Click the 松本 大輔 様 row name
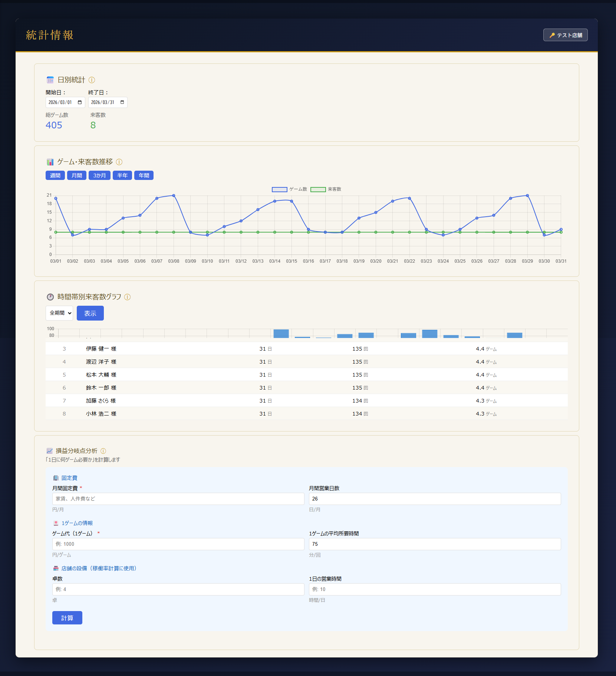 coord(101,375)
